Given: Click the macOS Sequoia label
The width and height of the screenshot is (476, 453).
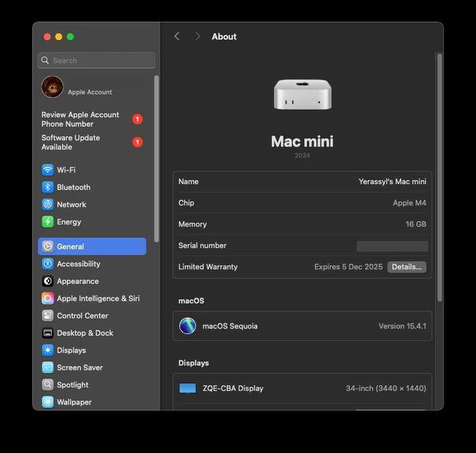Looking at the screenshot, I should tap(230, 326).
